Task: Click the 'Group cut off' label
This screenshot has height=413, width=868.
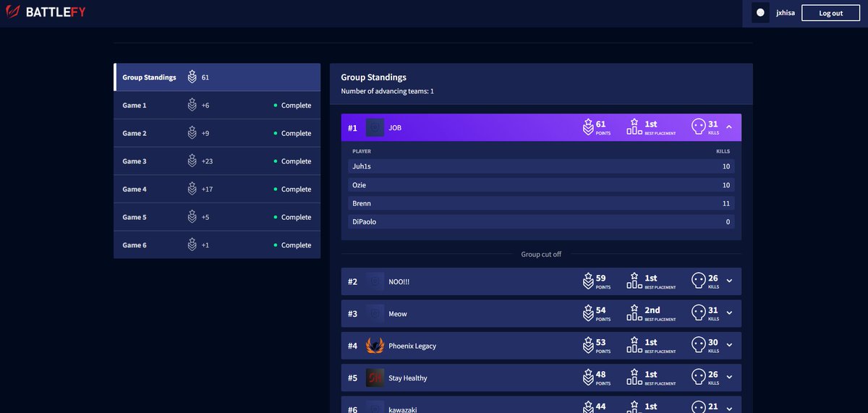Action: pos(541,255)
